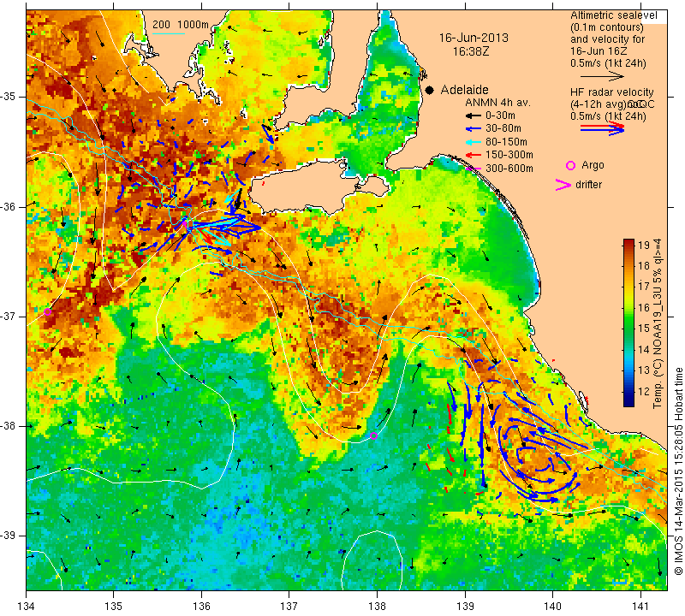Click the 140 longitude axis label
This screenshot has height=616, width=685.
[x=552, y=607]
